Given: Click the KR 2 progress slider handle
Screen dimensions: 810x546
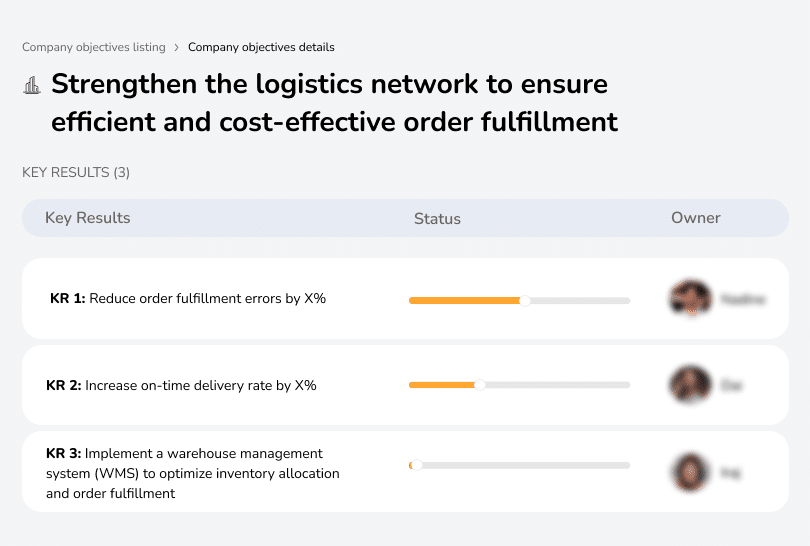Looking at the screenshot, I should 480,385.
